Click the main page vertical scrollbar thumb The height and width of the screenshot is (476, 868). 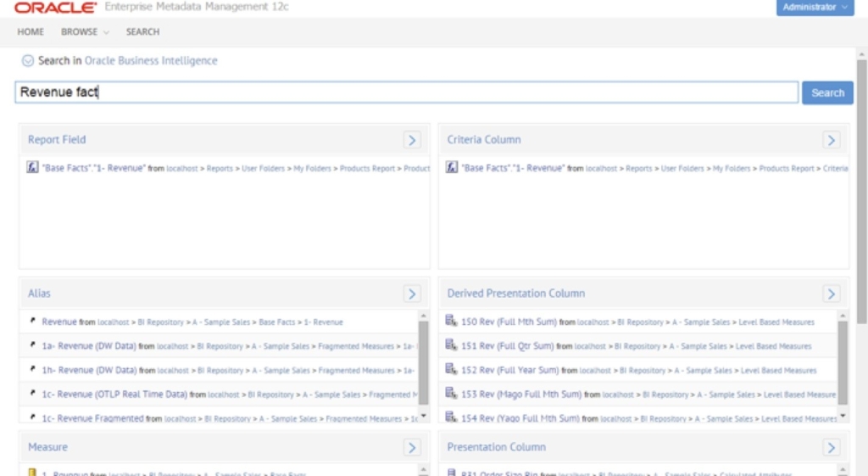[x=861, y=192]
